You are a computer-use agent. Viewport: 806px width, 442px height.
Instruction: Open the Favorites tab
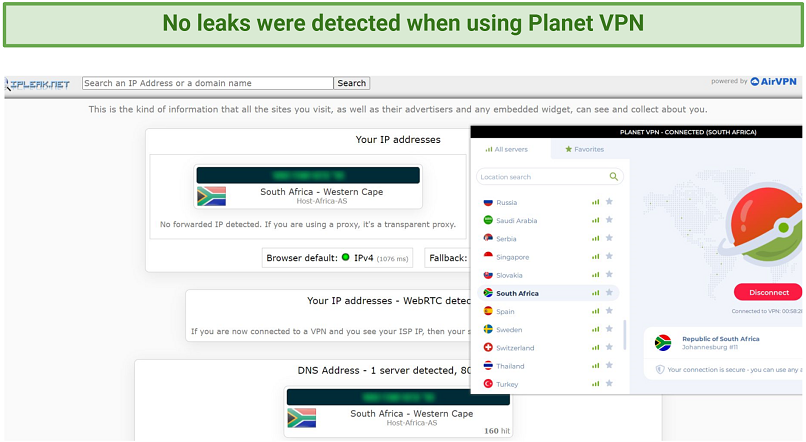coord(585,149)
